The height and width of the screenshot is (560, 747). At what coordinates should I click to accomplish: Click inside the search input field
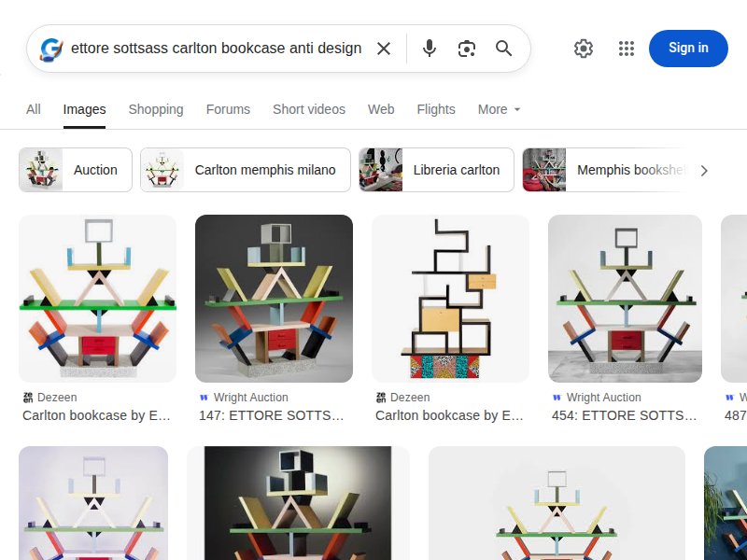215,49
